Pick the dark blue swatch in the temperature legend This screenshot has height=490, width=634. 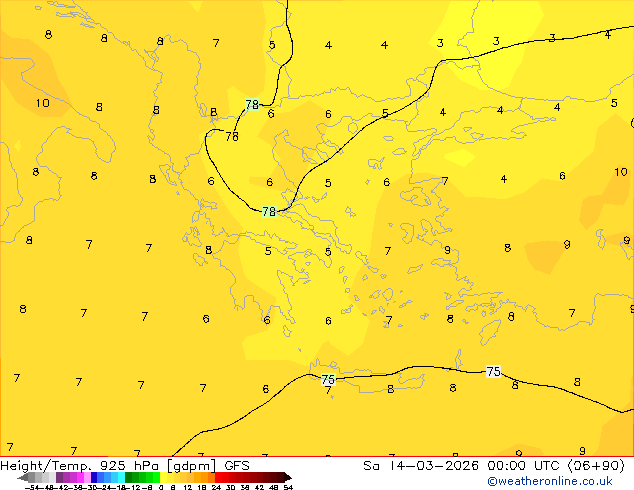(x=94, y=478)
